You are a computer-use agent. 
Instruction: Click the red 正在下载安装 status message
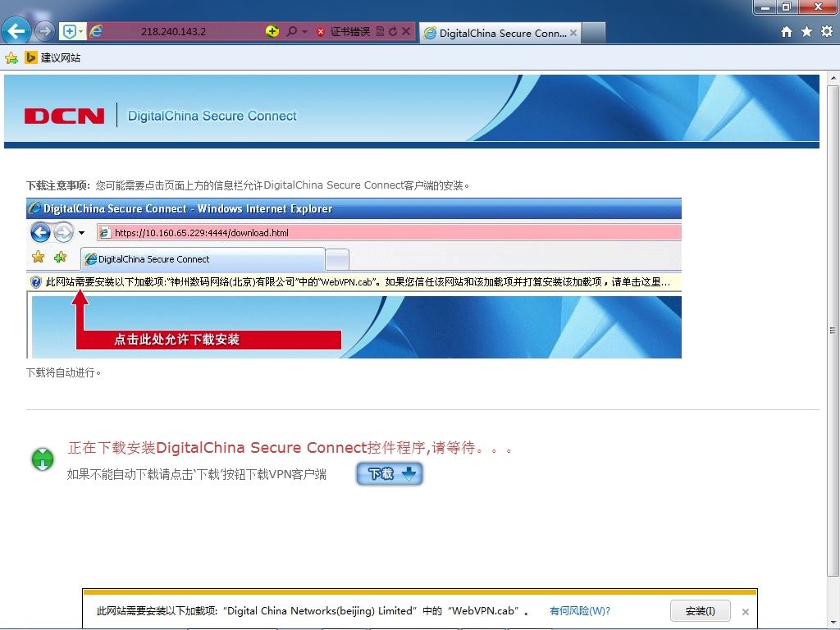coord(290,448)
